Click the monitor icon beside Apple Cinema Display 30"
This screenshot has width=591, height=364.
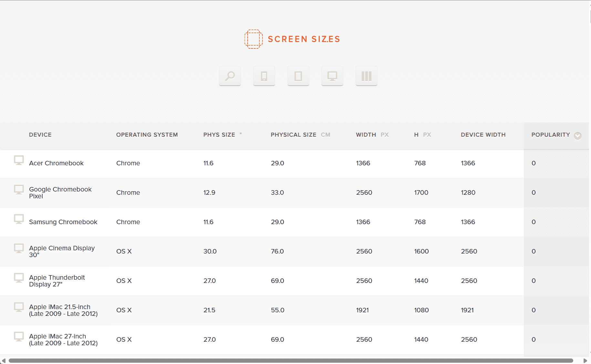coord(19,249)
